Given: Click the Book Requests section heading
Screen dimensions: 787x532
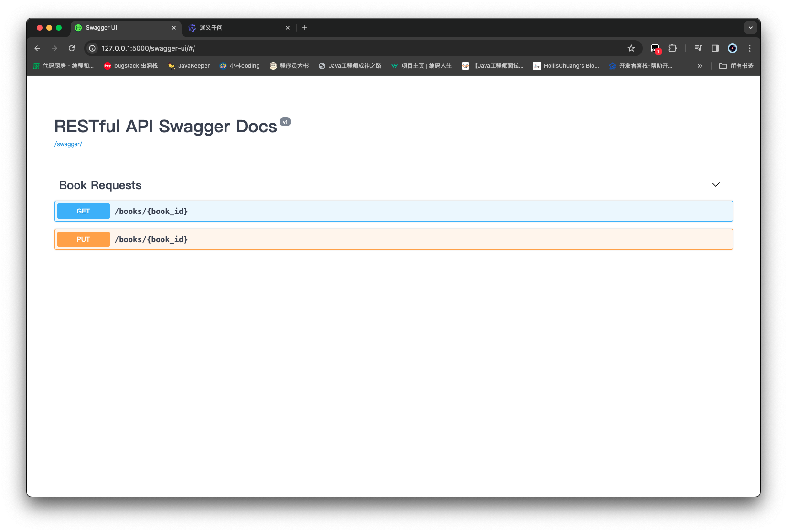Looking at the screenshot, I should (100, 185).
